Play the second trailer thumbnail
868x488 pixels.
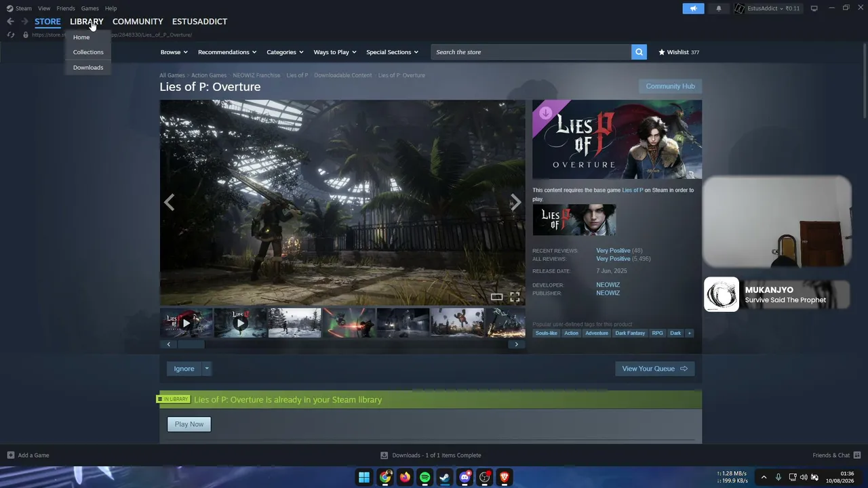pos(241,323)
